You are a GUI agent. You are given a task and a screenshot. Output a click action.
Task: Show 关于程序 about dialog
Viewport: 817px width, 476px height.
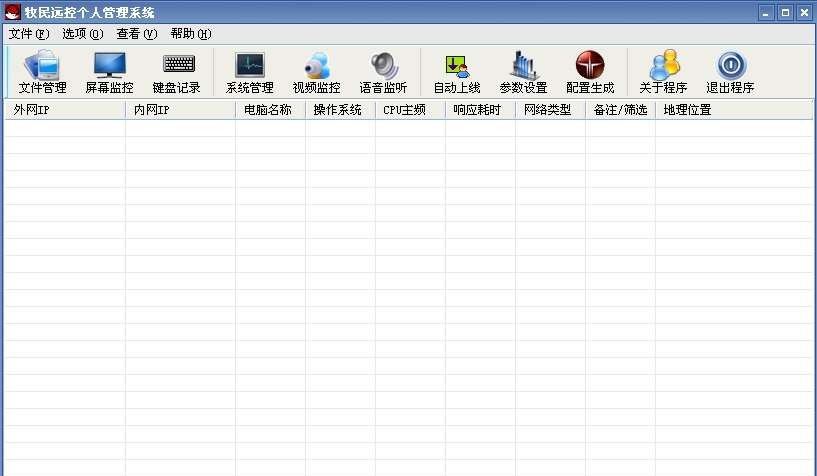coord(663,72)
